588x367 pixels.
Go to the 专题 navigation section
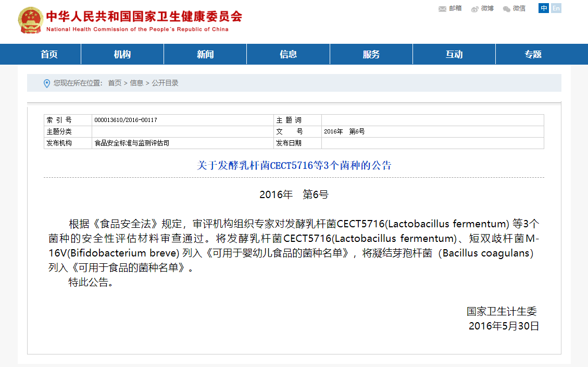tap(533, 55)
